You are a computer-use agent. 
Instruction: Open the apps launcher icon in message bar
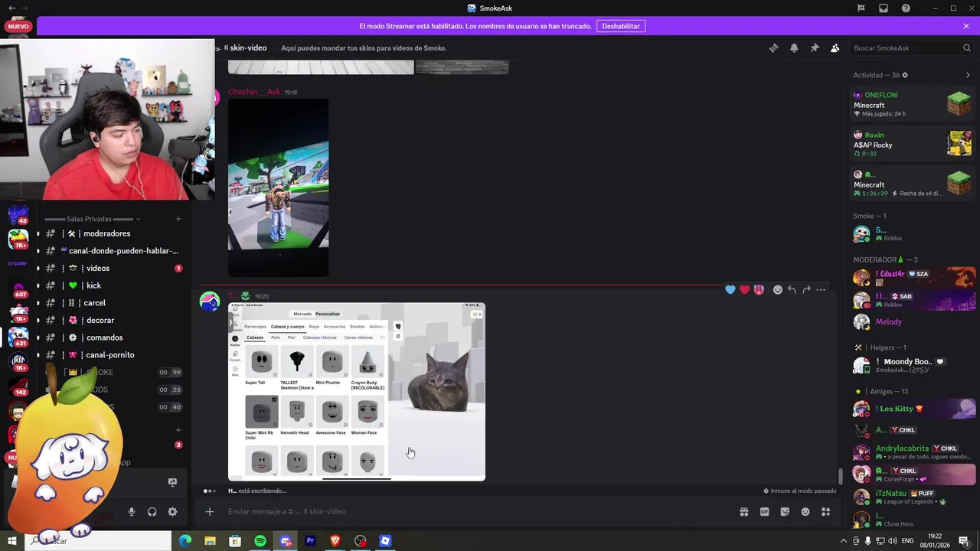pyautogui.click(x=826, y=512)
